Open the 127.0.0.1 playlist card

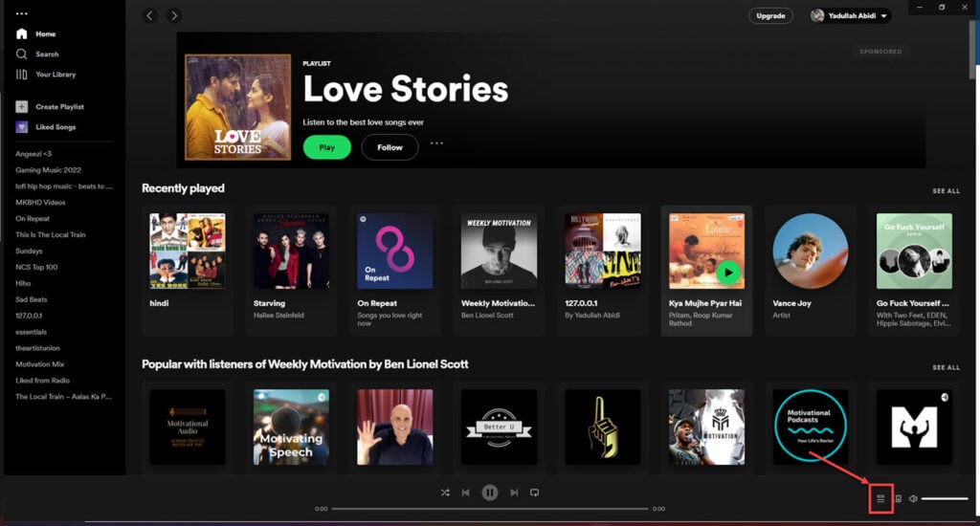point(603,271)
